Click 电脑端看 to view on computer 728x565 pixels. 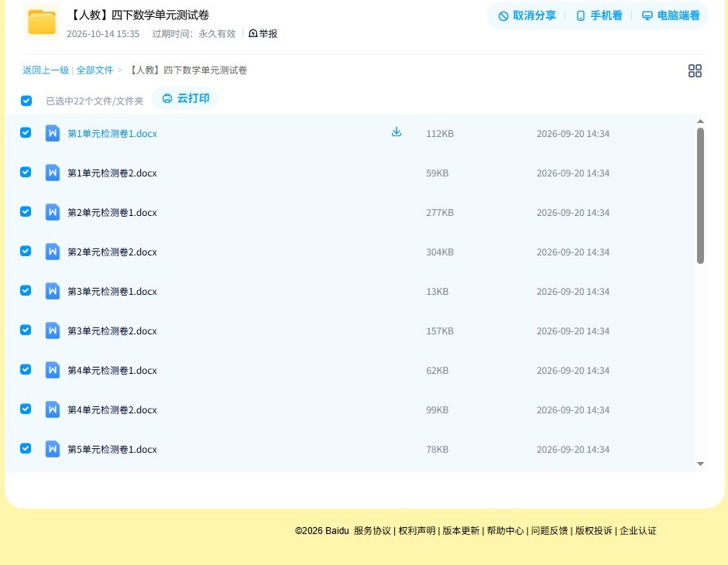[671, 15]
